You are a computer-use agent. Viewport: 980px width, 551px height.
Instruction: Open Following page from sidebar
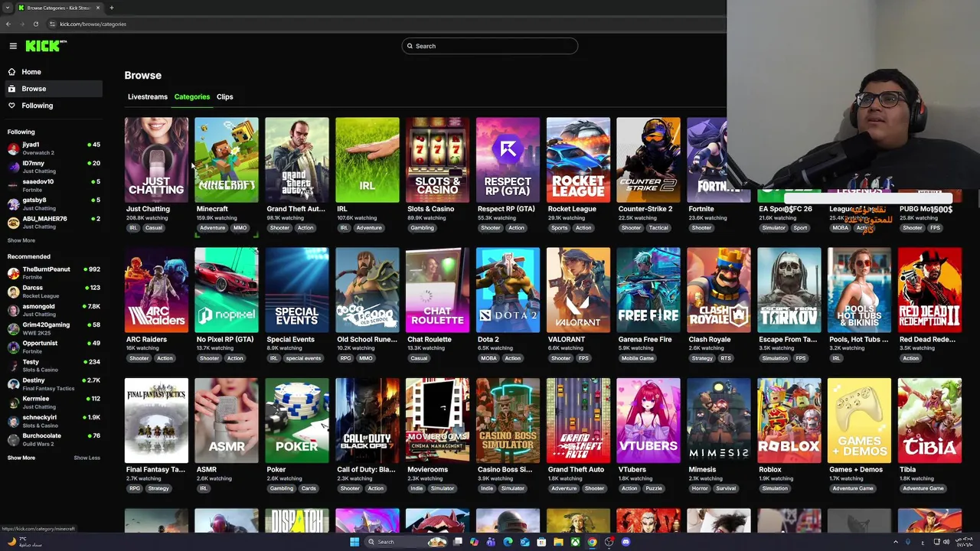tap(52, 106)
